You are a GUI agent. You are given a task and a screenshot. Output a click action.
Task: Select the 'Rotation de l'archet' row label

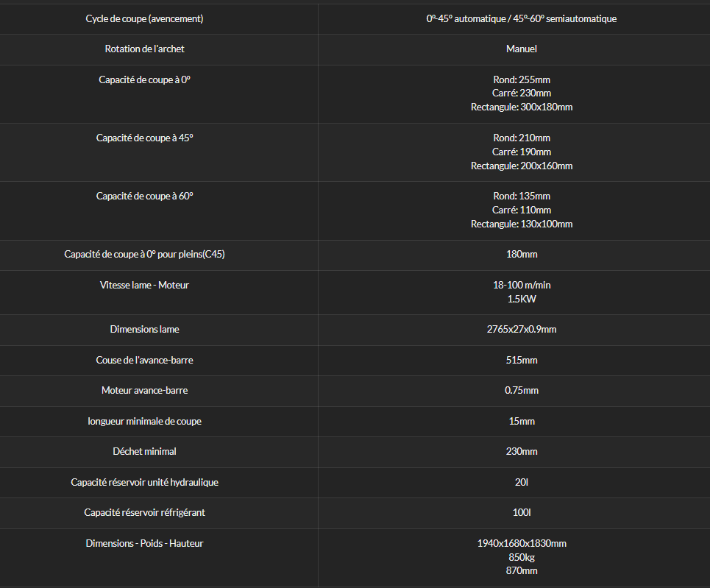pyautogui.click(x=144, y=49)
